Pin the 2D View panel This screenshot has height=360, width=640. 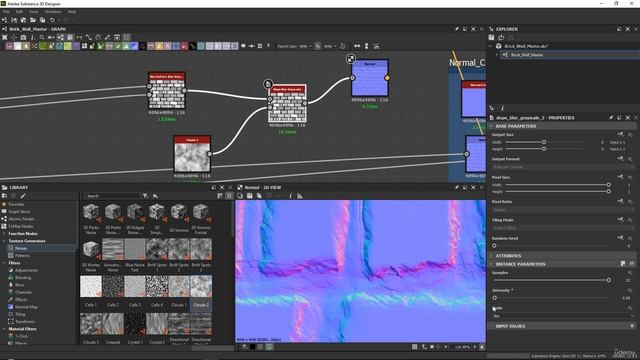457,187
